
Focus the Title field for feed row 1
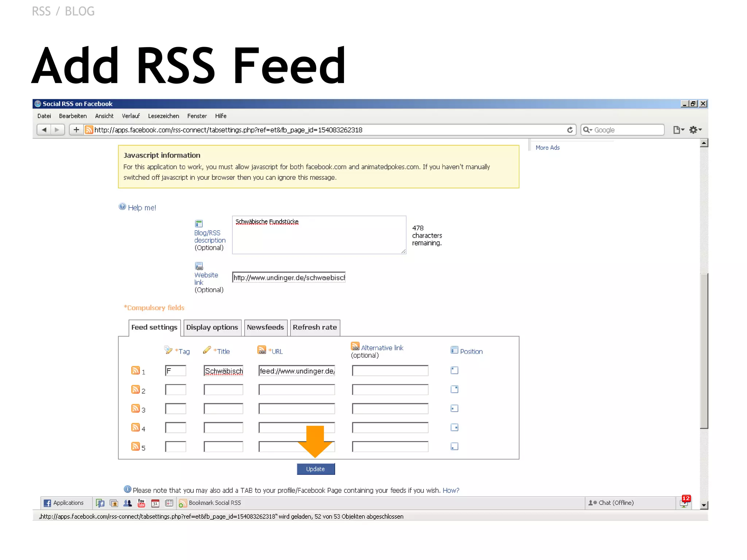click(x=223, y=371)
